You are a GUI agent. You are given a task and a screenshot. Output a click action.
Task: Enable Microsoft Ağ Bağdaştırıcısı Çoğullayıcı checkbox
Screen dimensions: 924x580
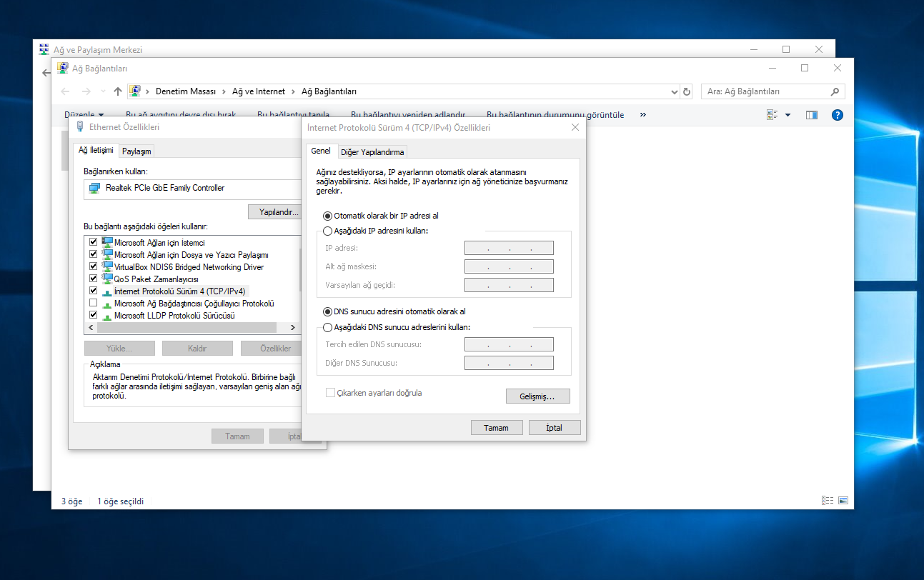pos(93,303)
